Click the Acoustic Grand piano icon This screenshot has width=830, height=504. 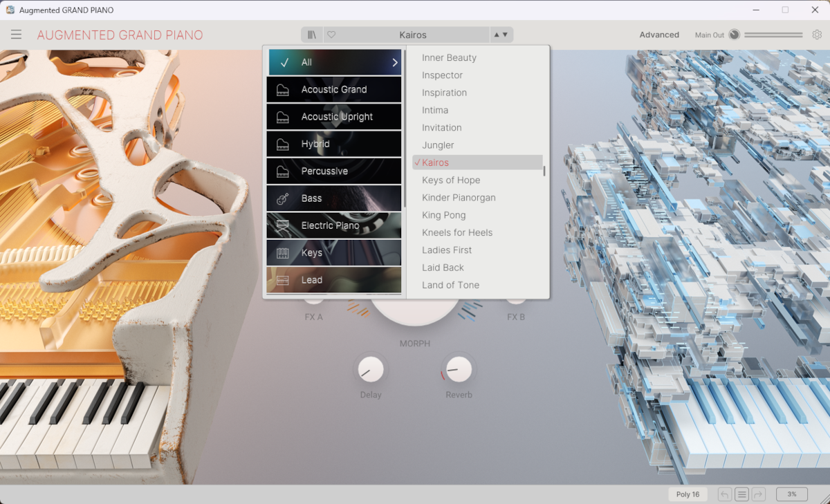(282, 90)
